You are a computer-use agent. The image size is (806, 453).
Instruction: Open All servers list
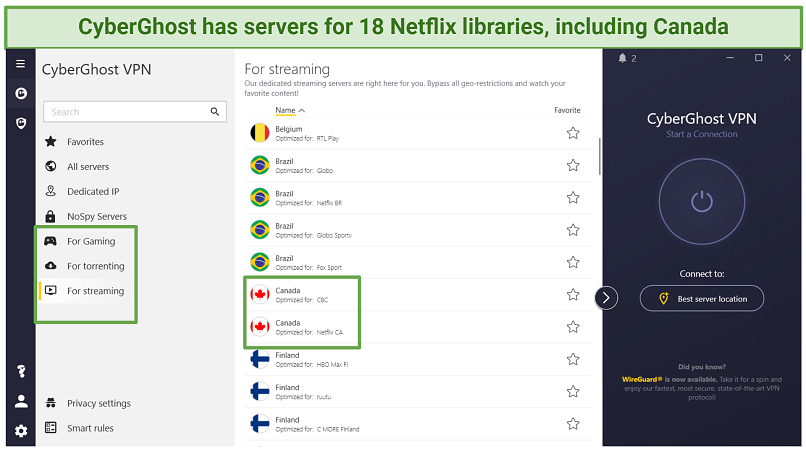88,167
